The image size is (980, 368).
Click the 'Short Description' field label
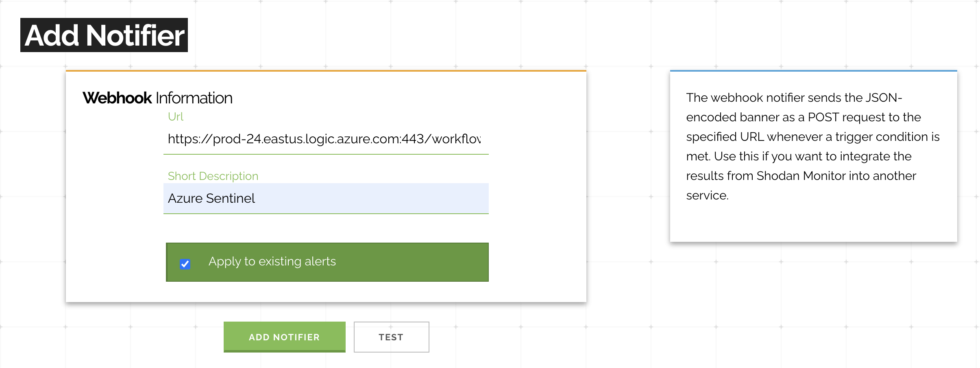[x=213, y=176]
